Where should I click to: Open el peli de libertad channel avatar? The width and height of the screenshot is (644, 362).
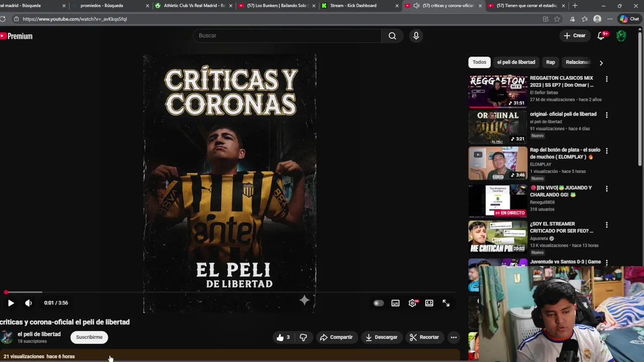click(x=7, y=337)
